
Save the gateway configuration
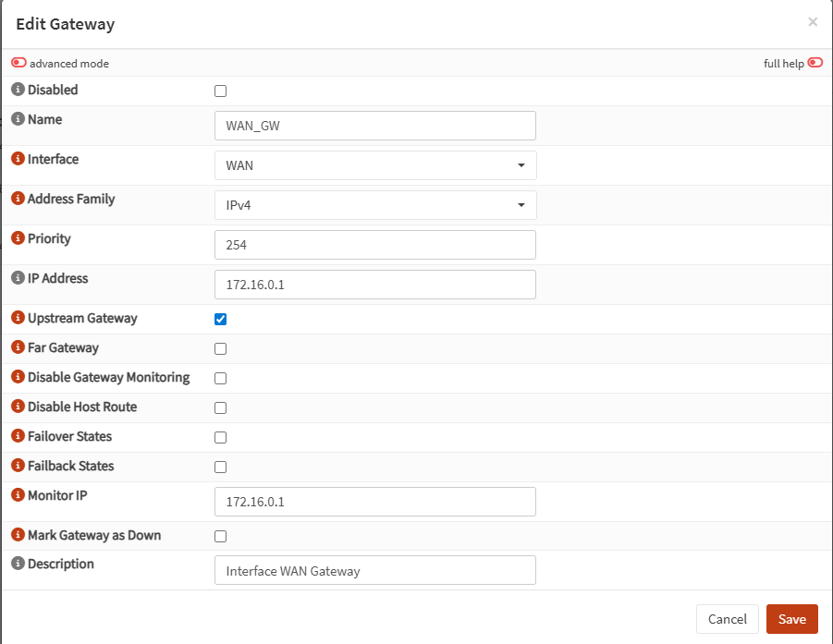point(792,619)
